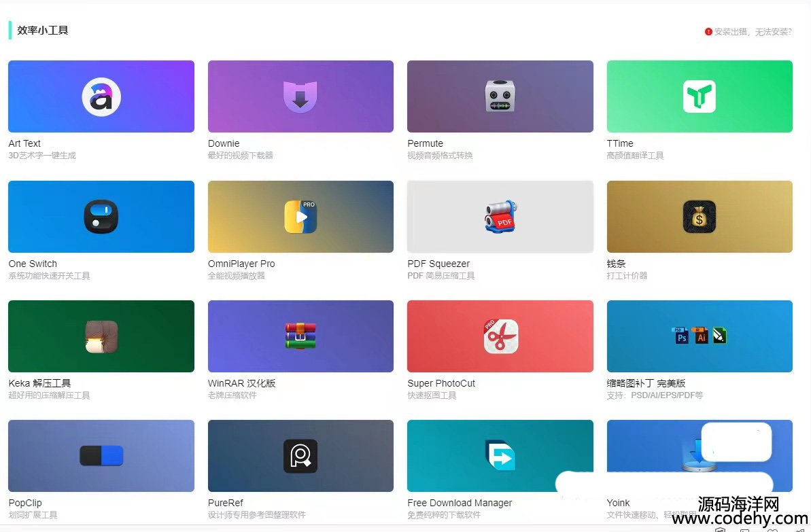Open the WinRAR books icon
The width and height of the screenshot is (811, 532).
[300, 336]
